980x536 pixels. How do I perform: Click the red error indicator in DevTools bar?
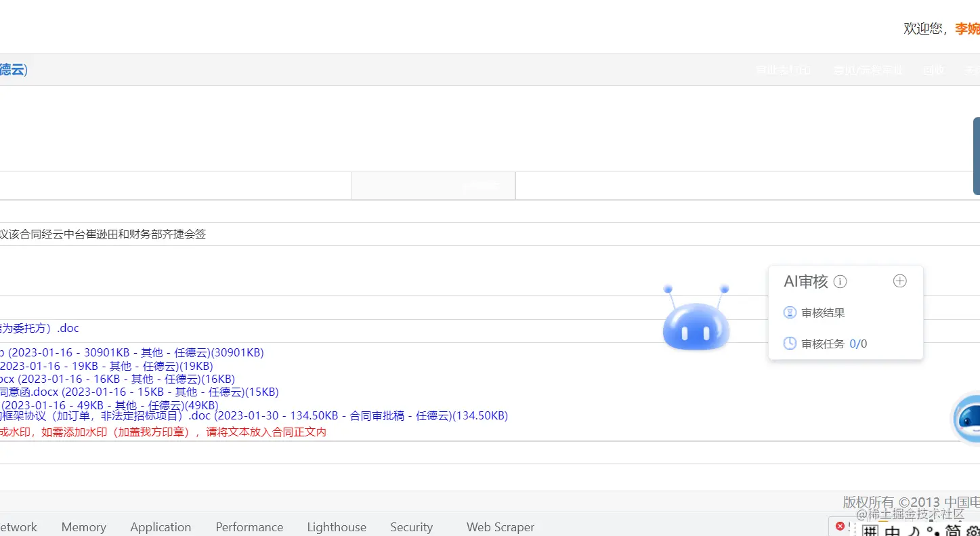tap(840, 526)
